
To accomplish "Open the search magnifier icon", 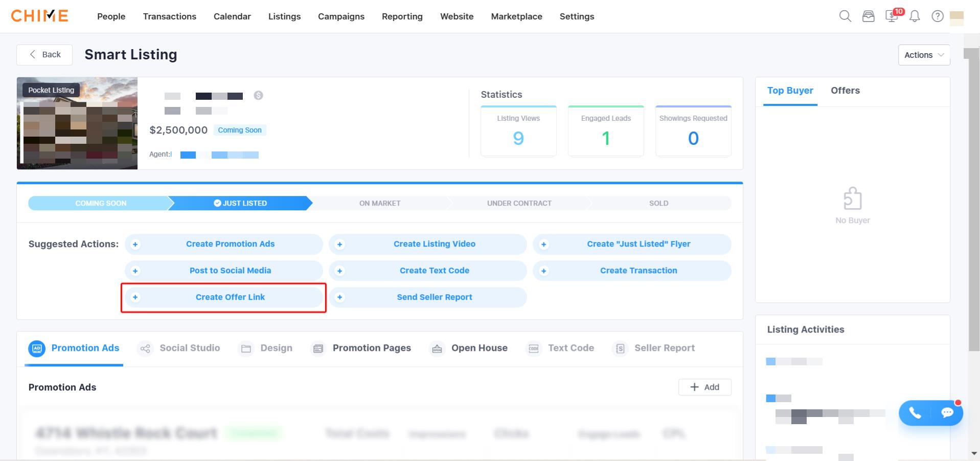I will tap(845, 16).
